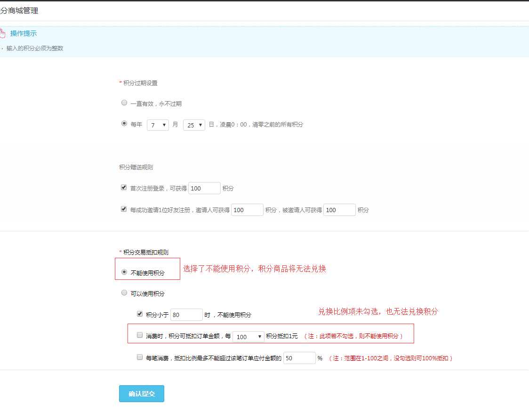Click the 操作提示 heading text
Viewport: 529px width, 420px height.
click(24, 33)
